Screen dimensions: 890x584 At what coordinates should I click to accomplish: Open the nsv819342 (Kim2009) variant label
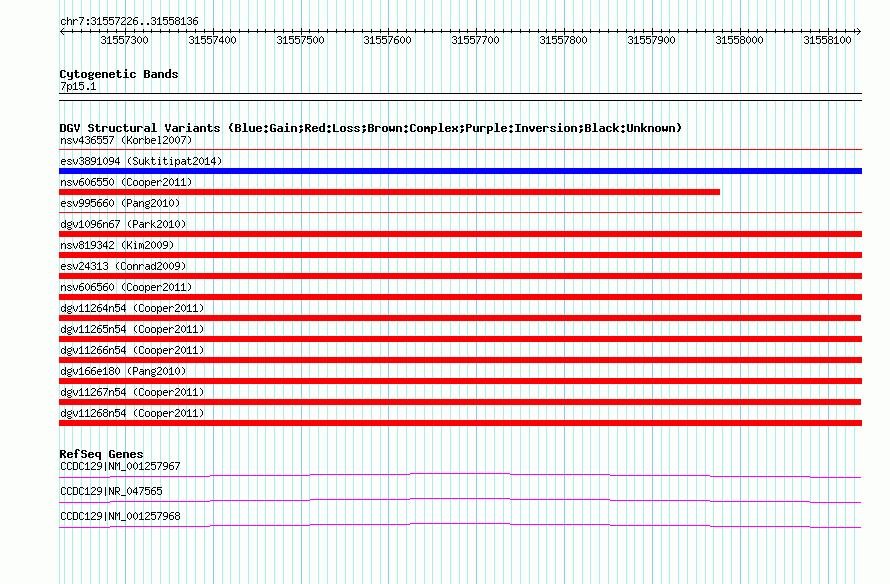tap(117, 245)
